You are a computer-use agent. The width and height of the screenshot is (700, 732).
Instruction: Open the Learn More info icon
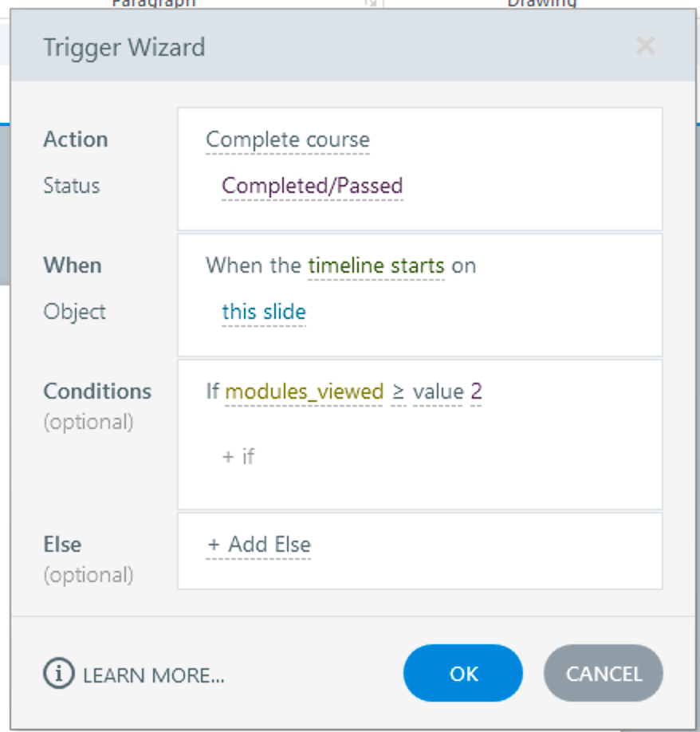(57, 675)
